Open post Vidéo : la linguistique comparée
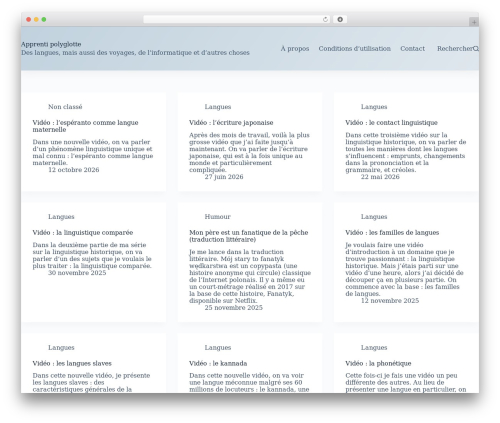This screenshot has height=423, width=500. (x=83, y=233)
